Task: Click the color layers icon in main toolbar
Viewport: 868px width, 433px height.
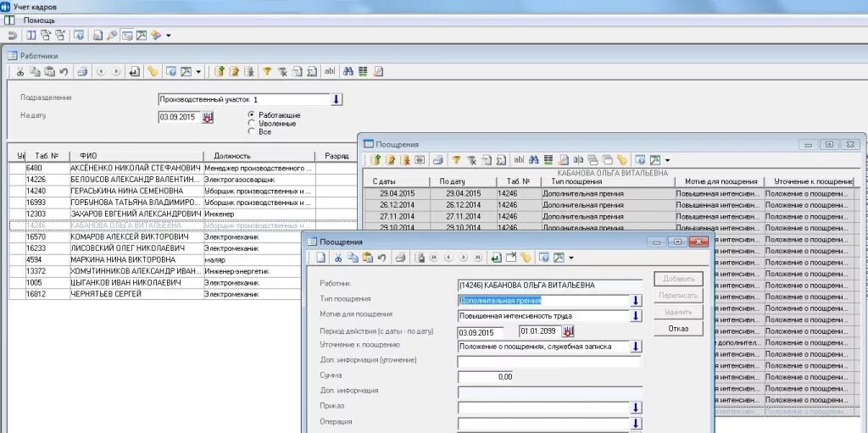Action: click(x=156, y=36)
